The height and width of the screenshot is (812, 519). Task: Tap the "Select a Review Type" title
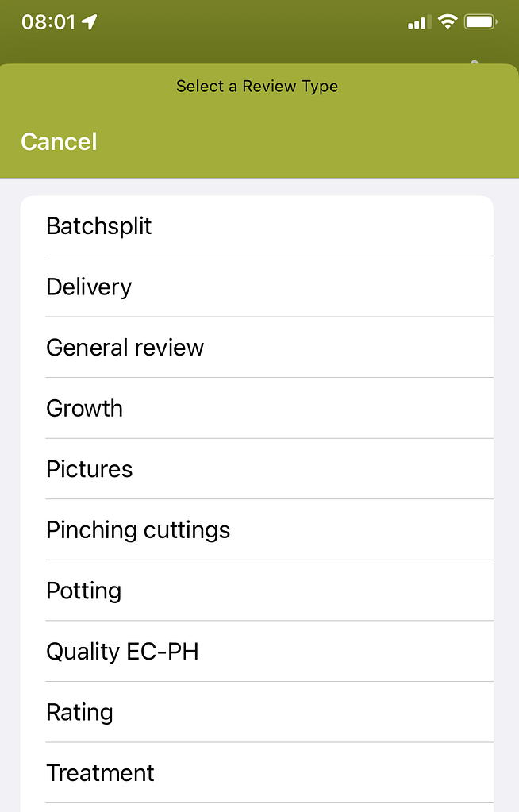[257, 86]
